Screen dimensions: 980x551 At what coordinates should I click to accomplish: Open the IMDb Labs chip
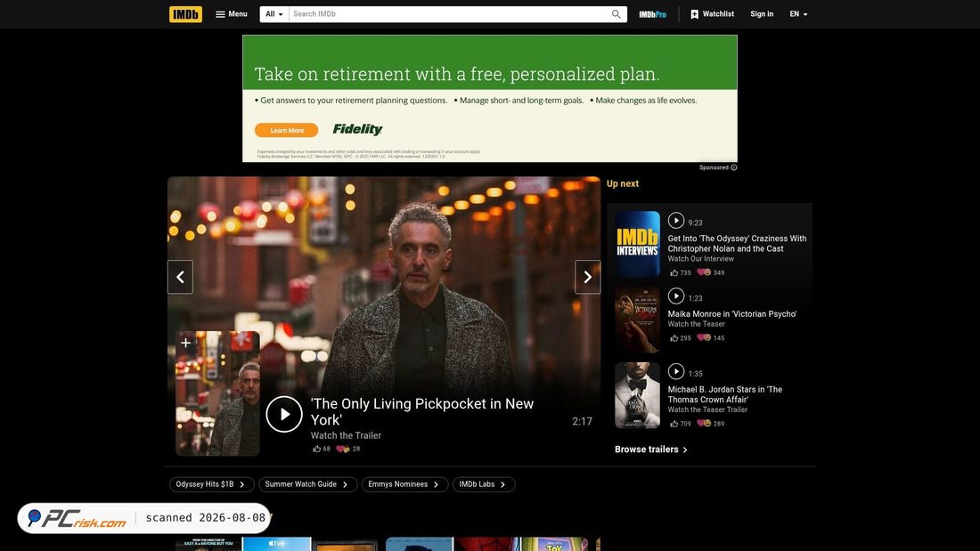click(483, 484)
